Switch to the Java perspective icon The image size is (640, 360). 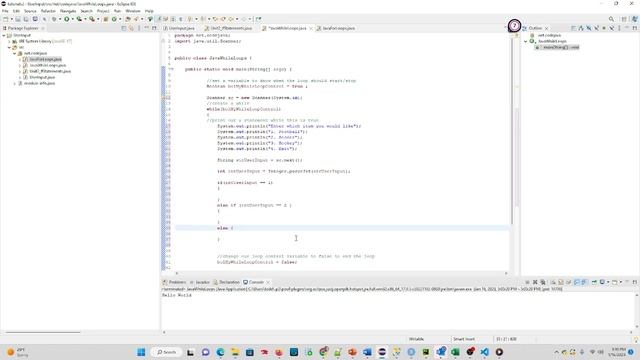(x=635, y=19)
